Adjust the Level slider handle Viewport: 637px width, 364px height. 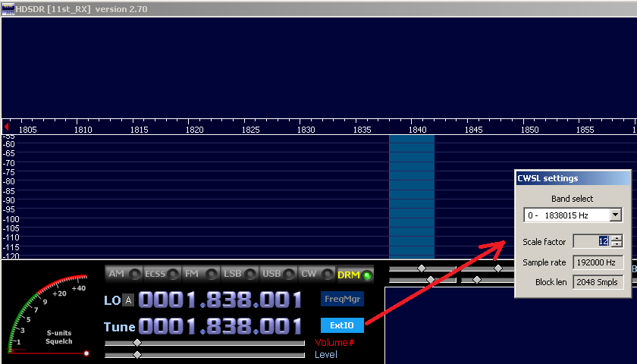tap(137, 355)
